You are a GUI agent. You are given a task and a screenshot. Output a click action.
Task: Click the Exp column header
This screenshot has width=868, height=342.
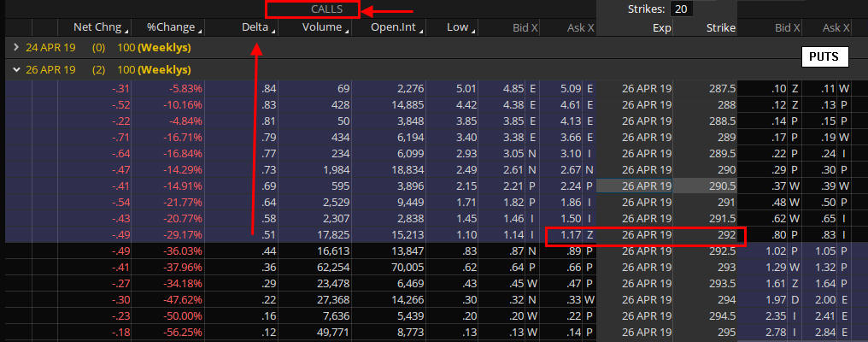662,27
